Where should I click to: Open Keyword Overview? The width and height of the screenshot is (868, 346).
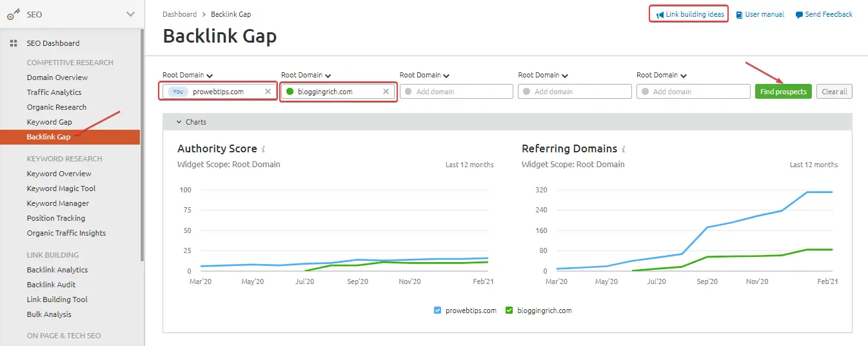(x=59, y=174)
